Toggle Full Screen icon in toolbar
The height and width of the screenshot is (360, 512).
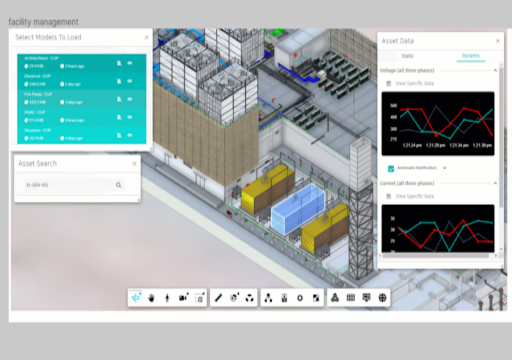click(x=316, y=298)
